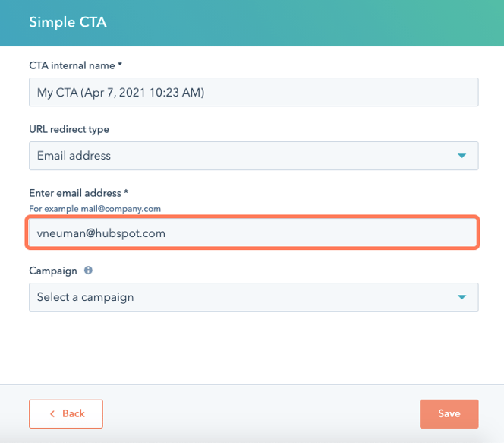This screenshot has width=504, height=443.
Task: Click the 'Enter email address *' label
Action: [78, 193]
